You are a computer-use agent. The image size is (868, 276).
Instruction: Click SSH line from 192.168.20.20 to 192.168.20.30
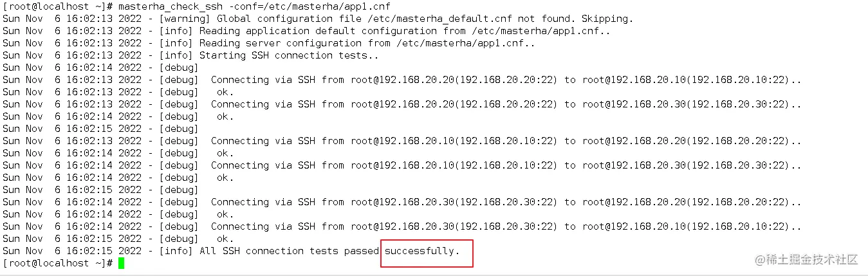coord(506,104)
